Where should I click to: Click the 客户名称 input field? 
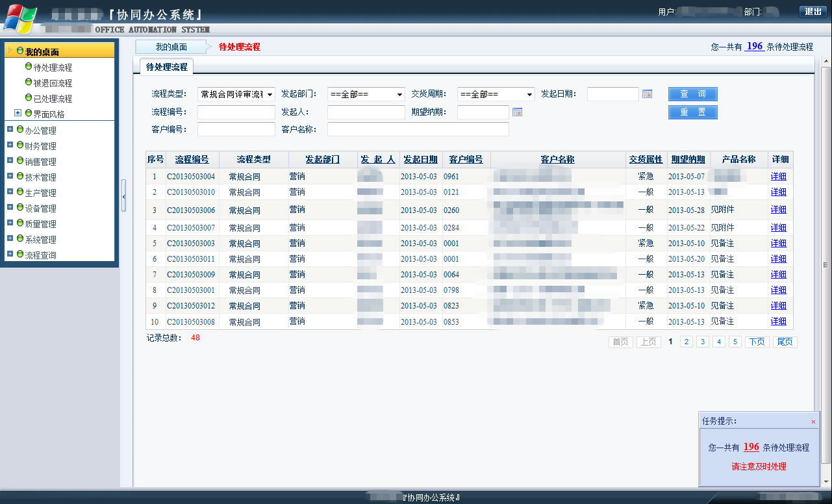[418, 129]
